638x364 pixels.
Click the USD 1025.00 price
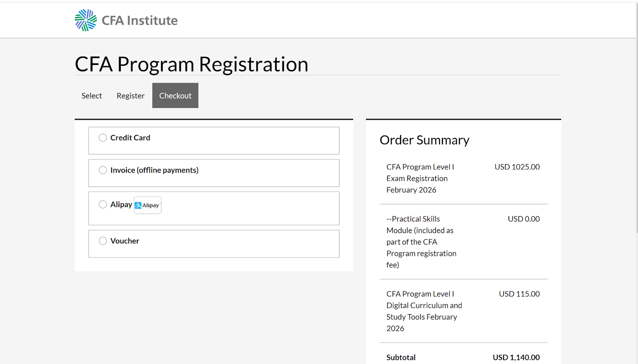click(517, 167)
